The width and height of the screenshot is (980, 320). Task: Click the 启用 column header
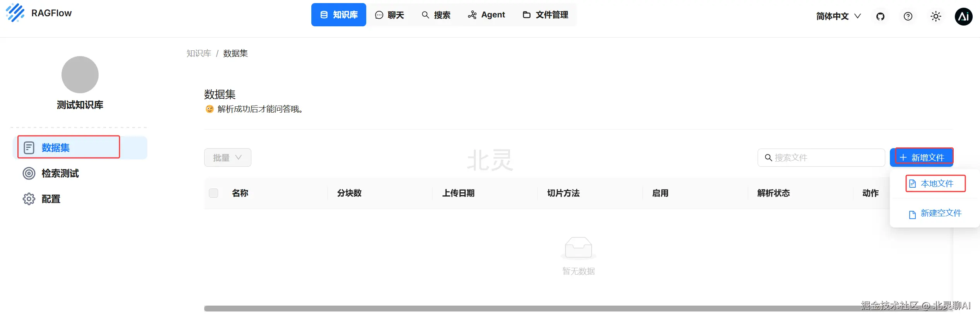660,193
